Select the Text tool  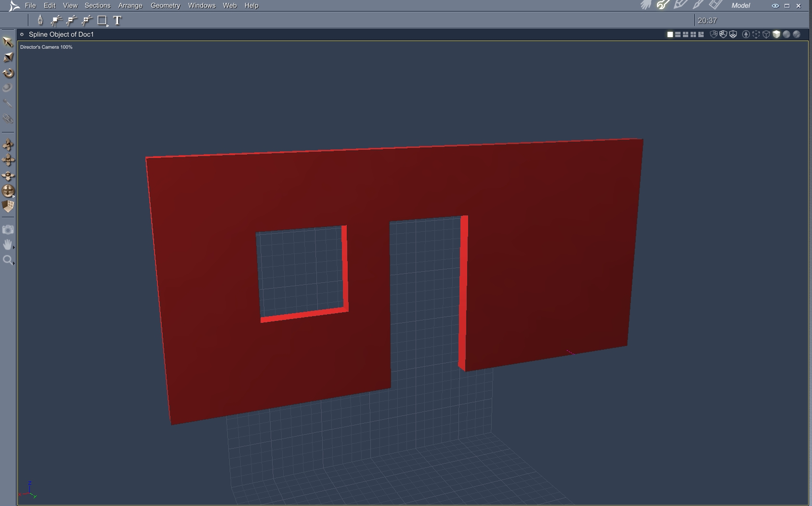click(117, 20)
